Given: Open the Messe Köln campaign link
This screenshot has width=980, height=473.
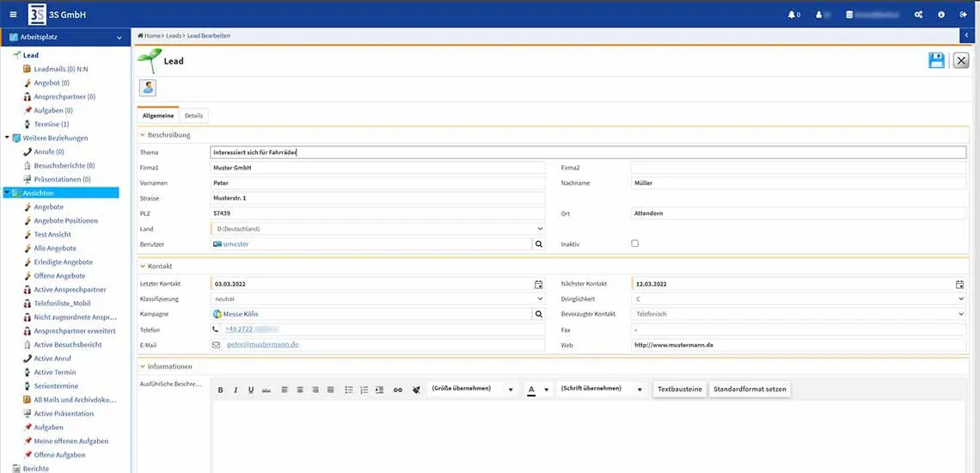Looking at the screenshot, I should click(x=240, y=314).
